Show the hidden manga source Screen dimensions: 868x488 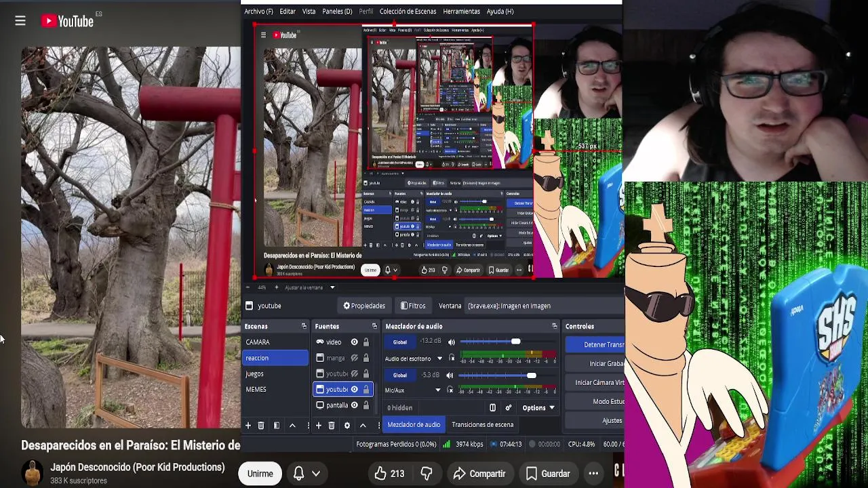tap(354, 358)
